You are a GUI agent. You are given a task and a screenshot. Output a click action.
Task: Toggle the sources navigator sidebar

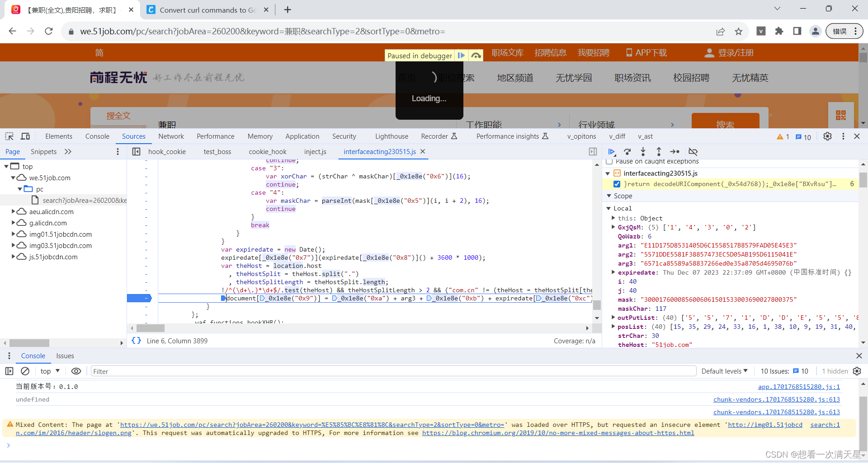pos(136,152)
